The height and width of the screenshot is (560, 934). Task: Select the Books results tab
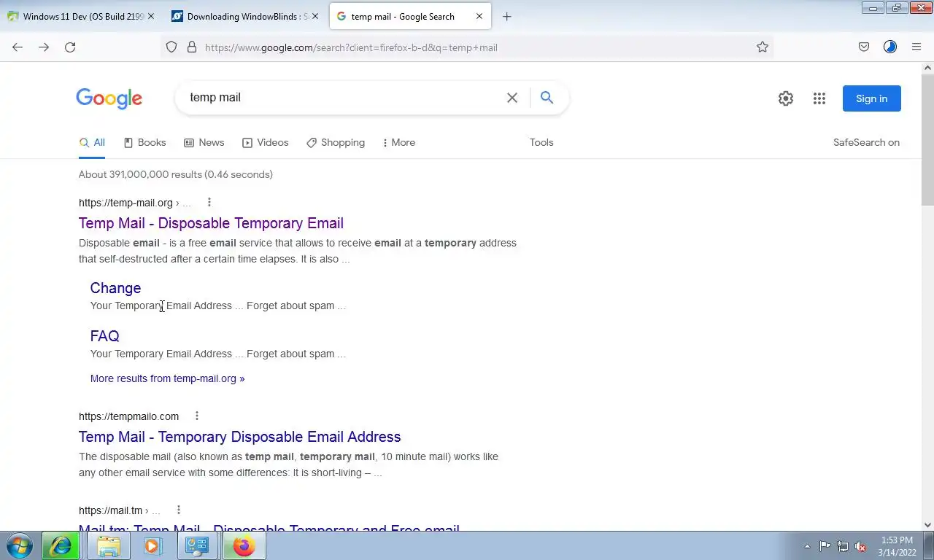tap(144, 143)
